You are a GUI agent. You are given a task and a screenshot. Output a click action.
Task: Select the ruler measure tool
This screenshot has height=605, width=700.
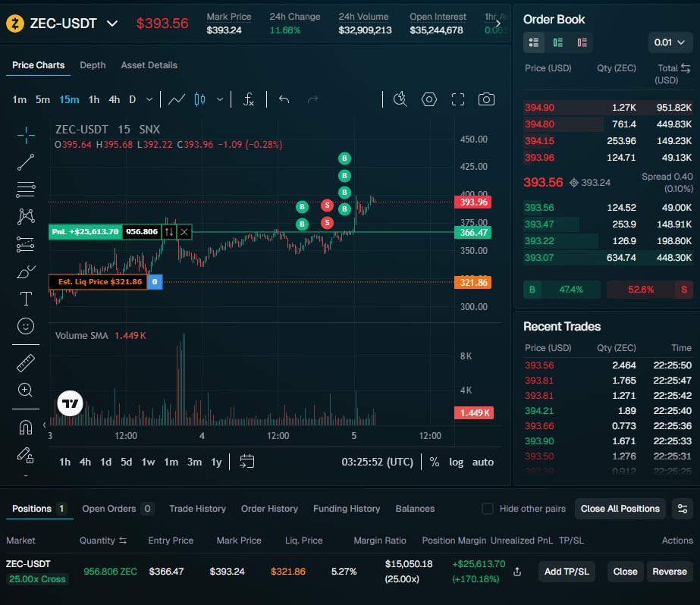point(26,363)
